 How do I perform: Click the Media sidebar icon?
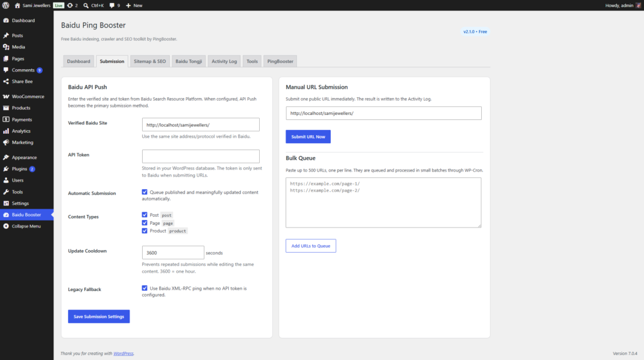coord(6,46)
